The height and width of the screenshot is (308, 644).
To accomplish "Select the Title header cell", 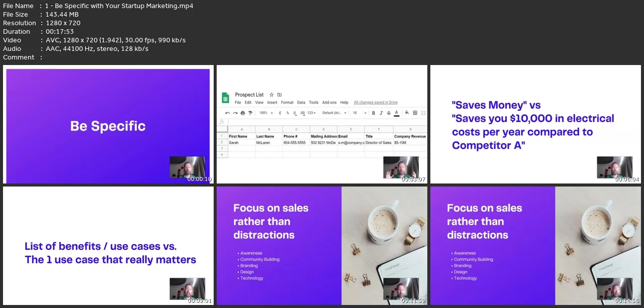I will pos(378,136).
